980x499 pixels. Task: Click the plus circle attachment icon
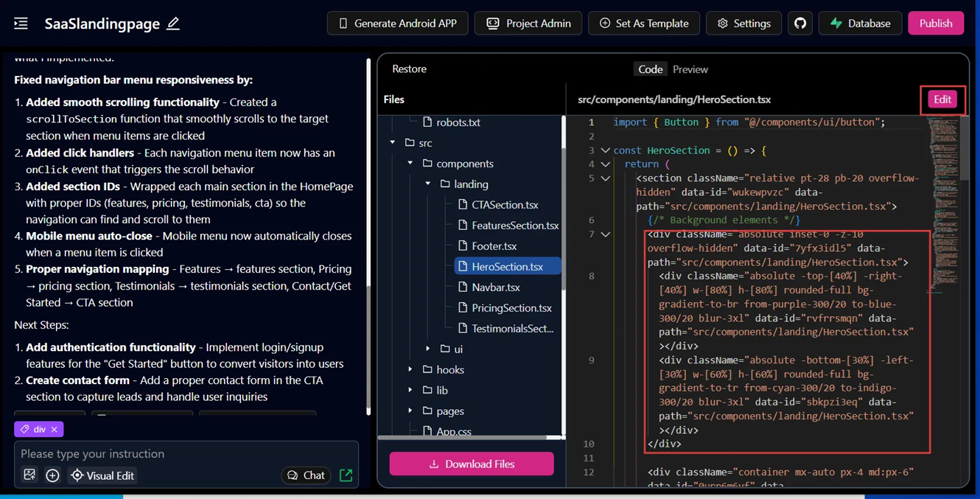point(52,475)
